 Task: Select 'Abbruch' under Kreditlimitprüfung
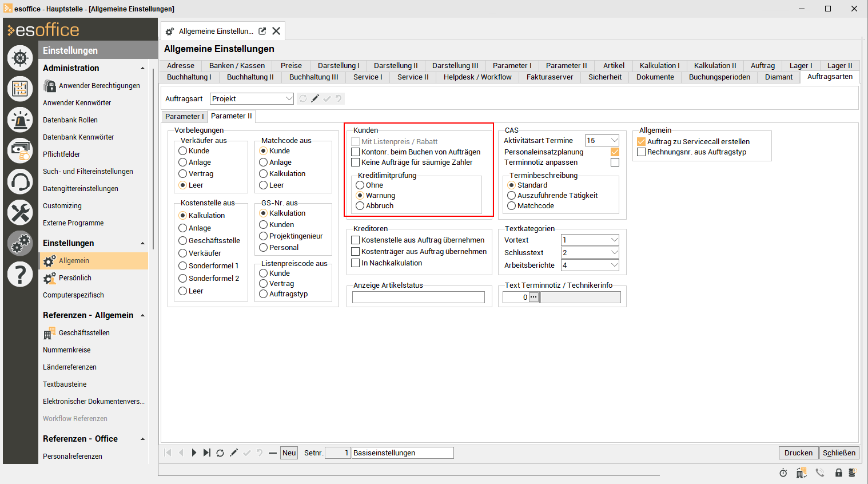[x=360, y=206]
